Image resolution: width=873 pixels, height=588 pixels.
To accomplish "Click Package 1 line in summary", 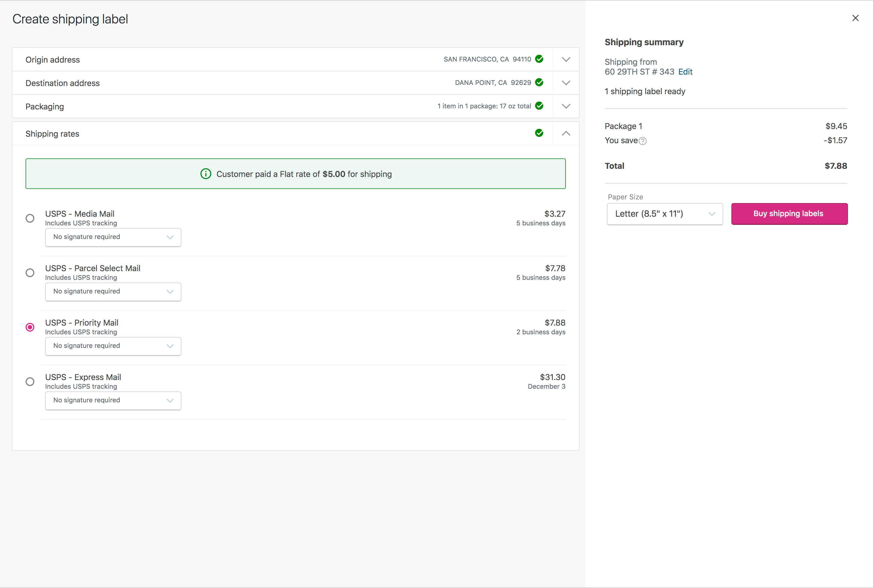I will pos(623,126).
